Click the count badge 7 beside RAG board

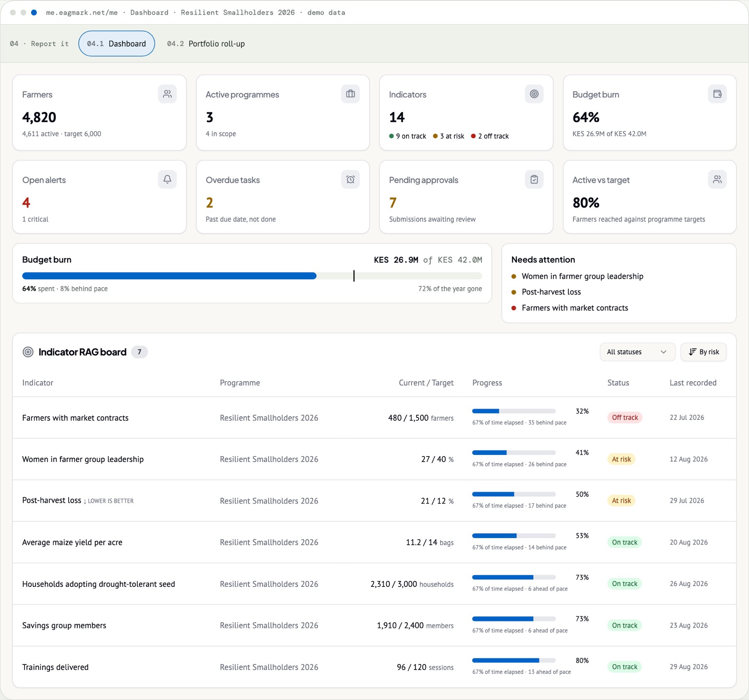point(139,352)
